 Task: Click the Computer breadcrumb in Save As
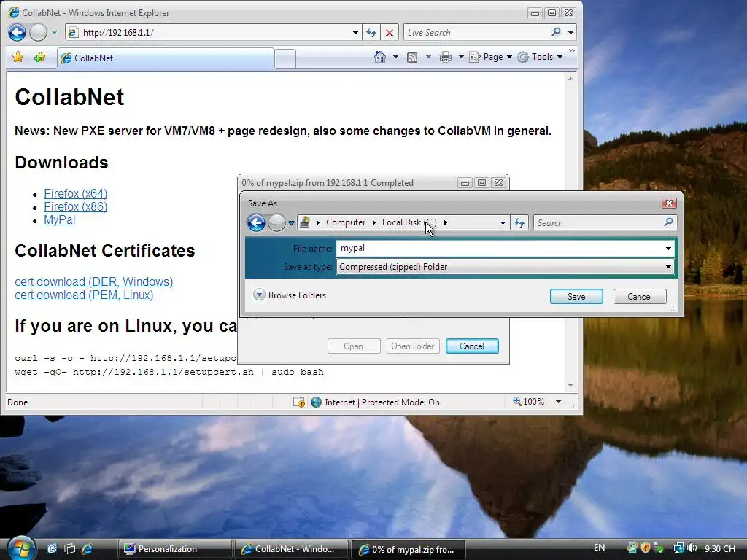click(x=346, y=222)
